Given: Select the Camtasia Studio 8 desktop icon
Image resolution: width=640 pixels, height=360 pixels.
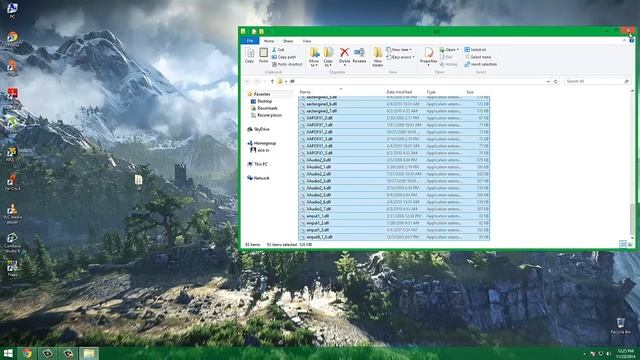Looking at the screenshot, I should [x=12, y=243].
